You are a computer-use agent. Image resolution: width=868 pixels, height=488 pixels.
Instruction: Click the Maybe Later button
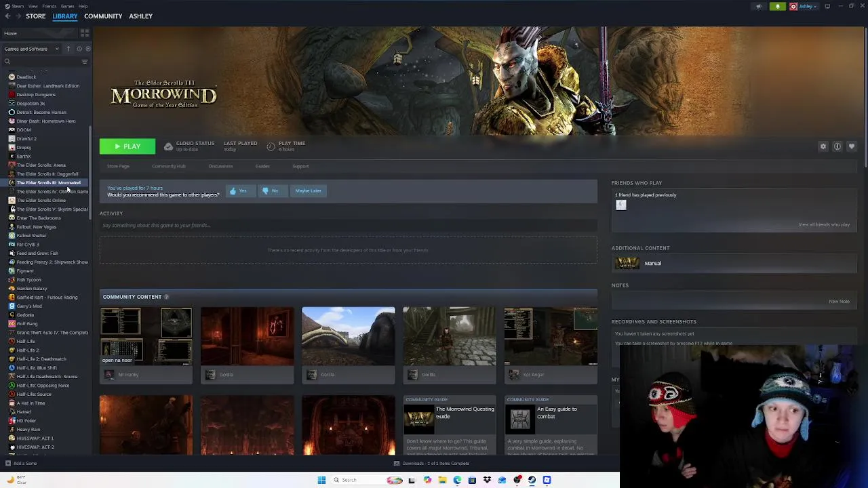pyautogui.click(x=309, y=191)
